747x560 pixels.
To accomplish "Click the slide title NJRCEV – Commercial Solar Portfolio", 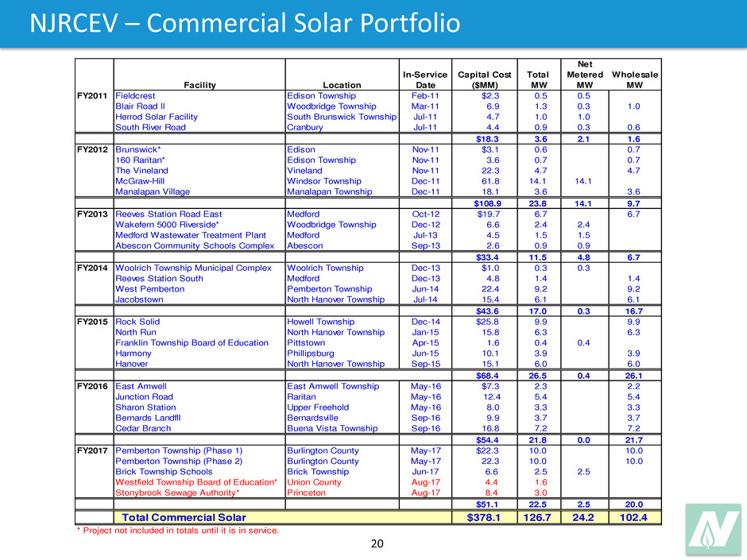I will 245,23.
